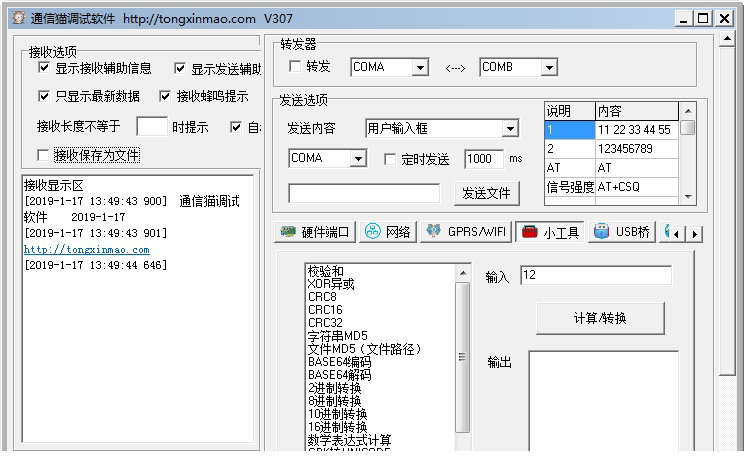
Task: Select 10进制转换 in the tool list
Action: [337, 414]
